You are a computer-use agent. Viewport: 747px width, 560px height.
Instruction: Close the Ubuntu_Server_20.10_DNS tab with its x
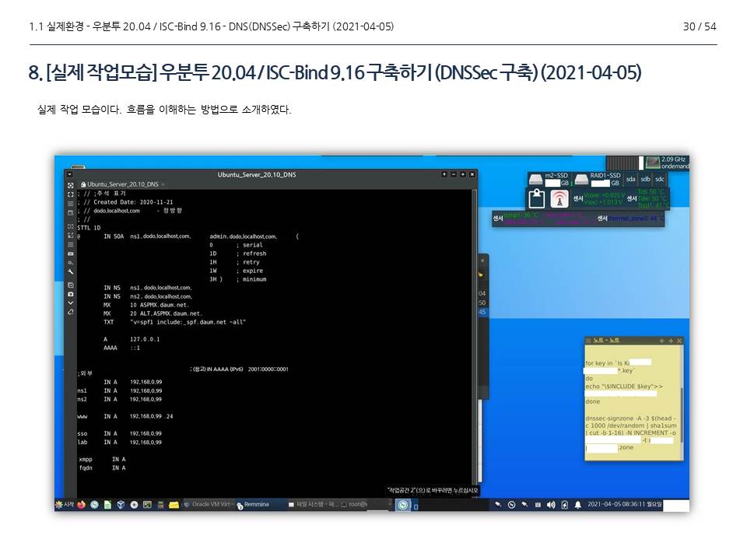pyautogui.click(x=163, y=184)
